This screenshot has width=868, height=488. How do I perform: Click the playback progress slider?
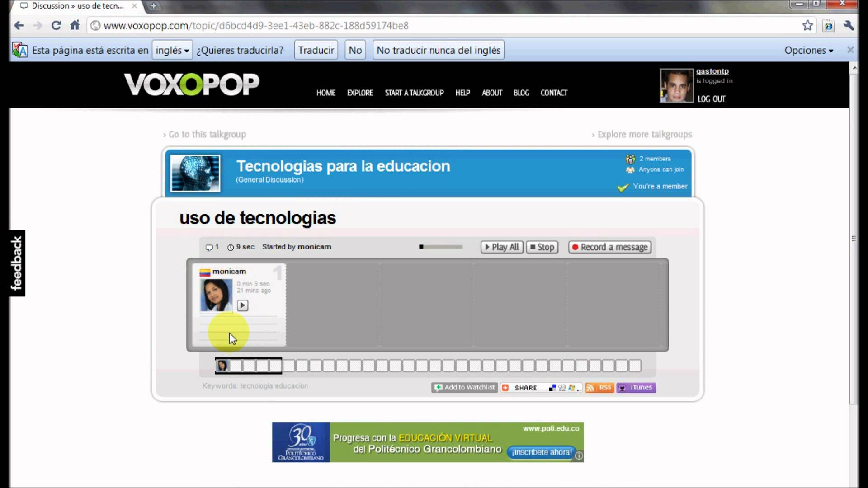[x=441, y=247]
